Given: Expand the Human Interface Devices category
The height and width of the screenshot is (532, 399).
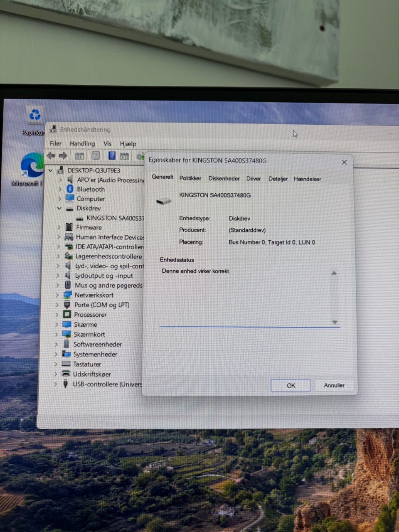Looking at the screenshot, I should click(59, 237).
